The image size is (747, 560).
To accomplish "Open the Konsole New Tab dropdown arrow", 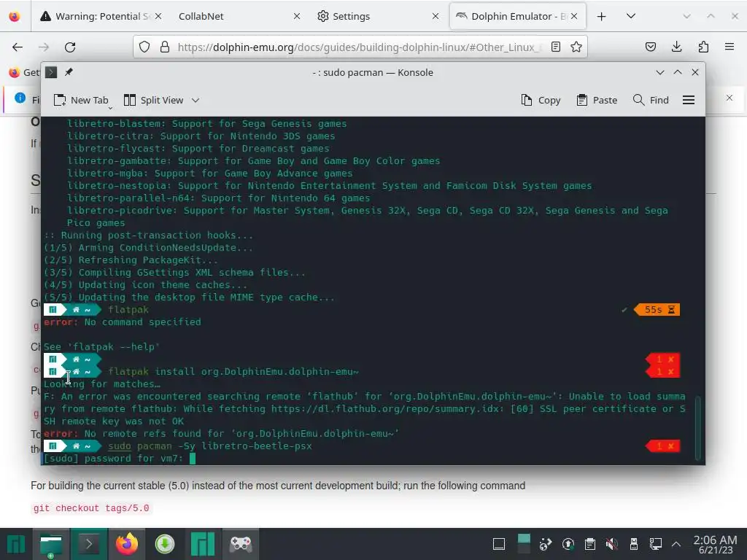I will tap(110, 108).
